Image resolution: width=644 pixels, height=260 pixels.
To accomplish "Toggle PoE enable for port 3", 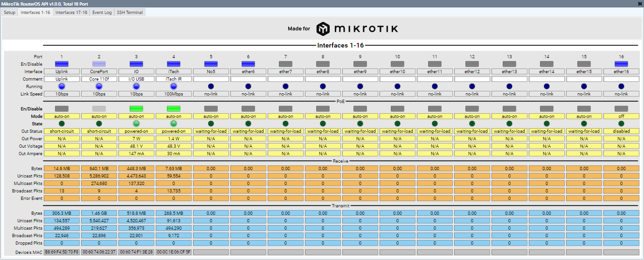I will (x=136, y=109).
